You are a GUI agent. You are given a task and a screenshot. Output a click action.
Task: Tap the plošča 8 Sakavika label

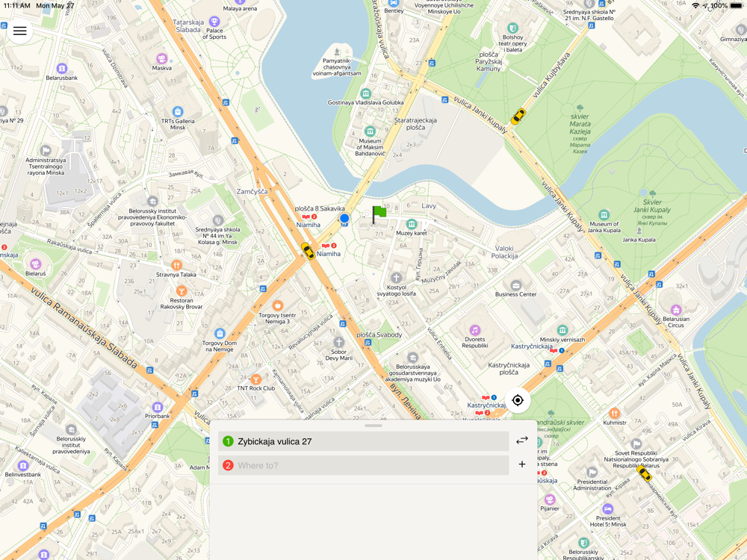pos(320,208)
